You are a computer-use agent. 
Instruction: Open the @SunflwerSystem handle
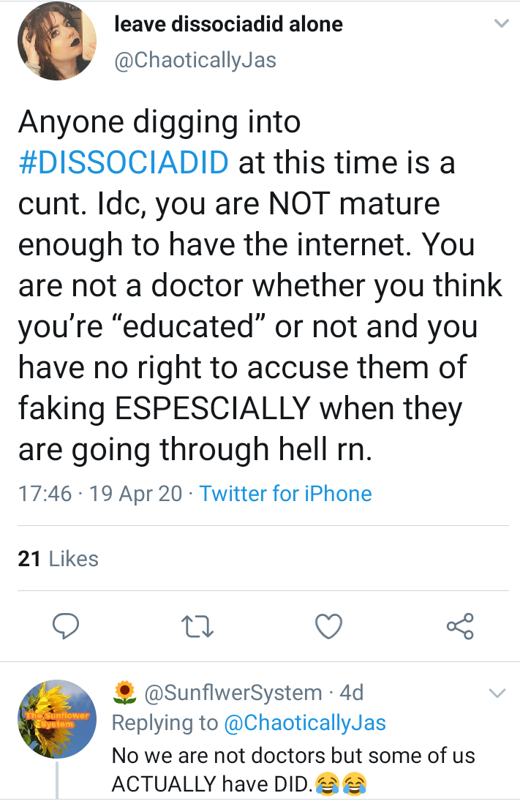[234, 692]
